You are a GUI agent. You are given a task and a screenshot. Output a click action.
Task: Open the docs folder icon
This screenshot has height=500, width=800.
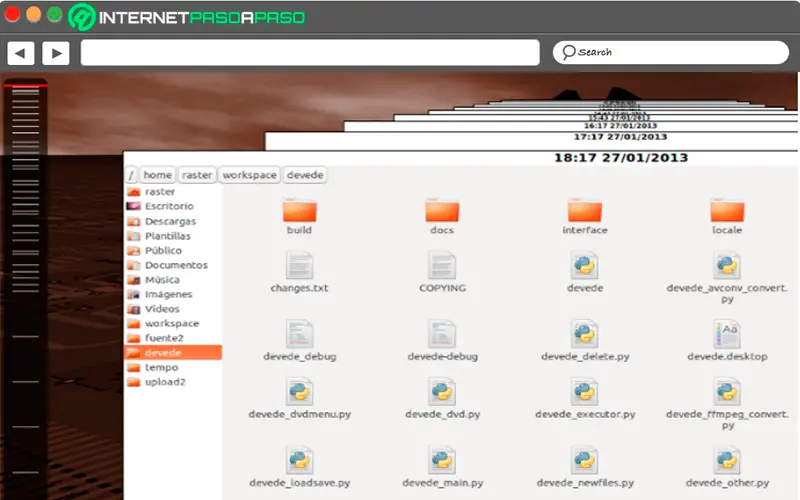(x=442, y=210)
